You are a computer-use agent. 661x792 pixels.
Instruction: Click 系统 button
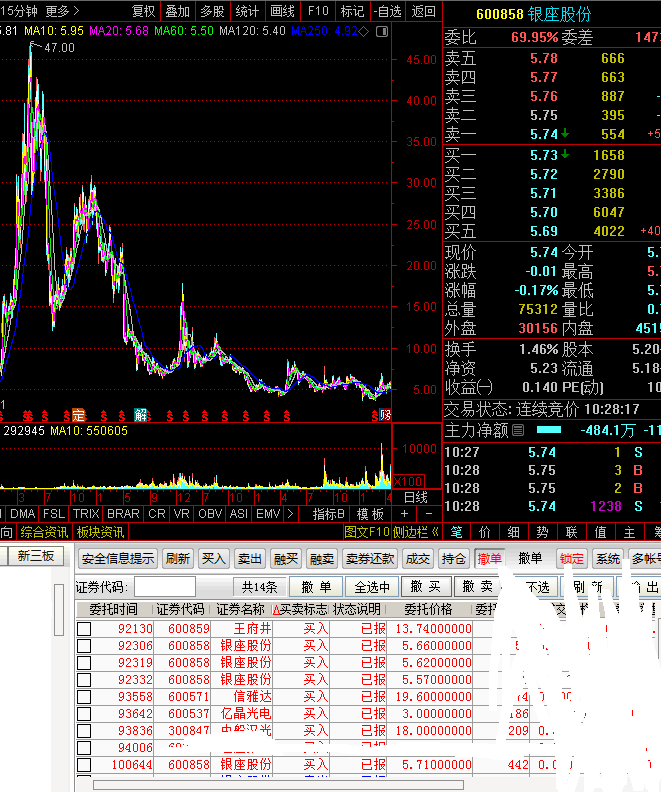[607, 559]
